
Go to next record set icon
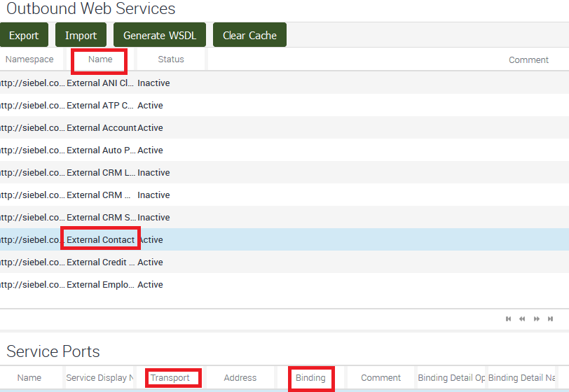536,318
